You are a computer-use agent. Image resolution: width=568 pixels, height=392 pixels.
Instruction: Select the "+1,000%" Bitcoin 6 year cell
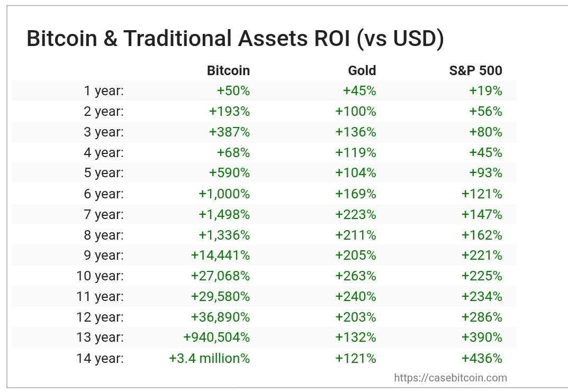[x=224, y=194]
